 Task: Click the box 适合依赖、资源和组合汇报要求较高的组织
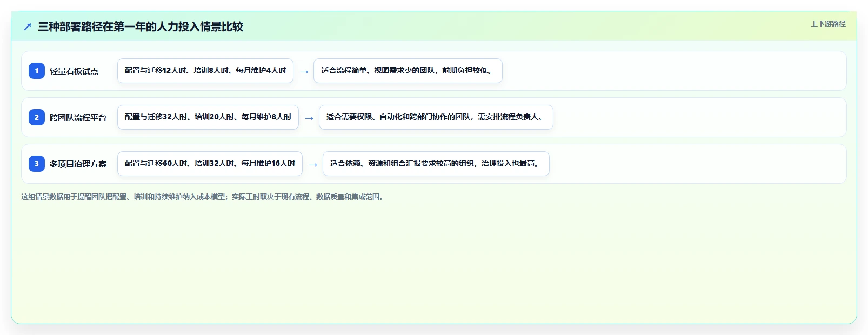tap(436, 164)
